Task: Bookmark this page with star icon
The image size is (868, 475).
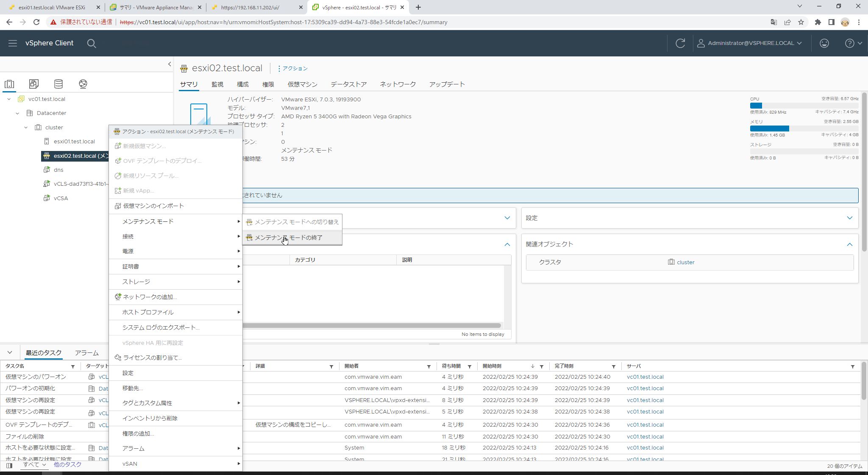Action: (801, 22)
